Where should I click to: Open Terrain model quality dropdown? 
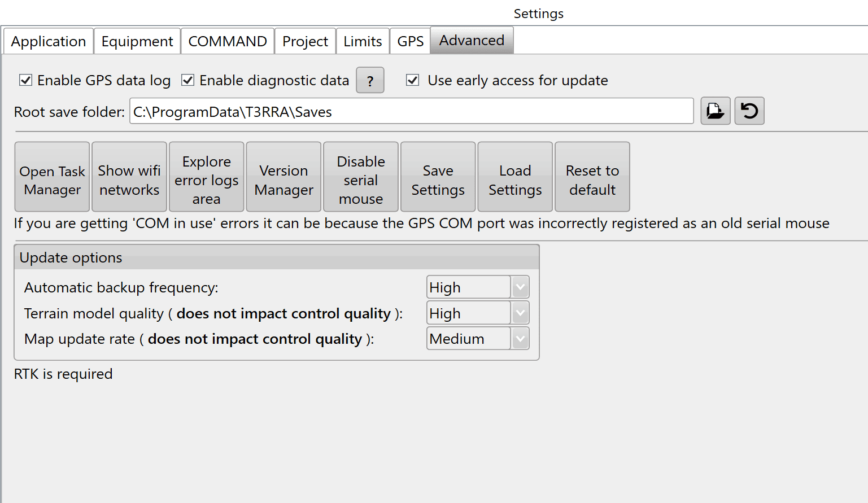click(x=478, y=313)
